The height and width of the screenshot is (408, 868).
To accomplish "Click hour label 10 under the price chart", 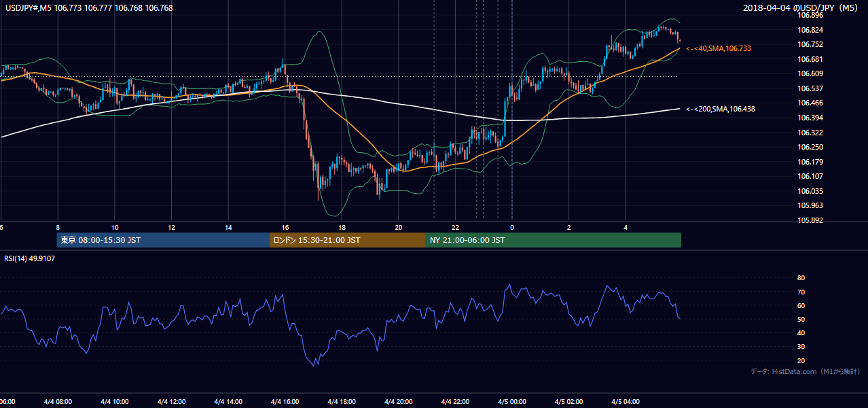I will pyautogui.click(x=114, y=228).
